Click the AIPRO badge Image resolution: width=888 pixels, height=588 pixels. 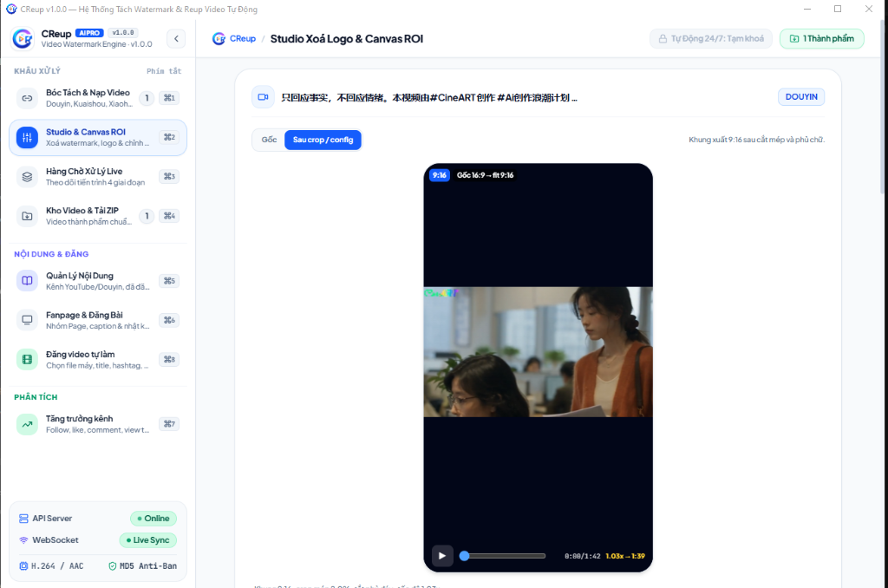89,33
